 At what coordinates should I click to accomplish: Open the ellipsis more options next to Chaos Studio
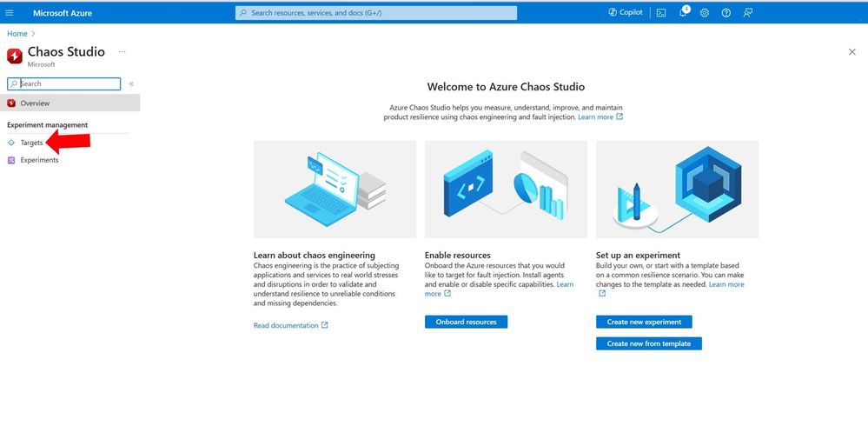[123, 51]
